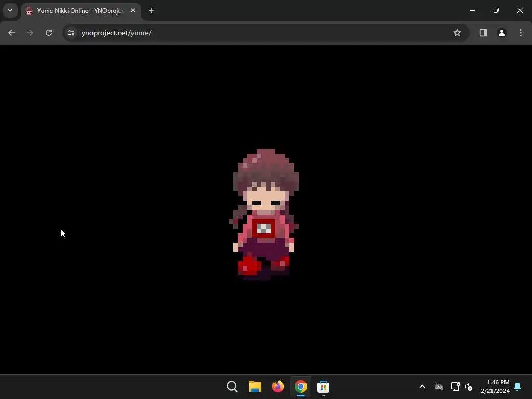Show hidden system tray icons
Image resolution: width=532 pixels, height=399 pixels.
click(x=422, y=387)
